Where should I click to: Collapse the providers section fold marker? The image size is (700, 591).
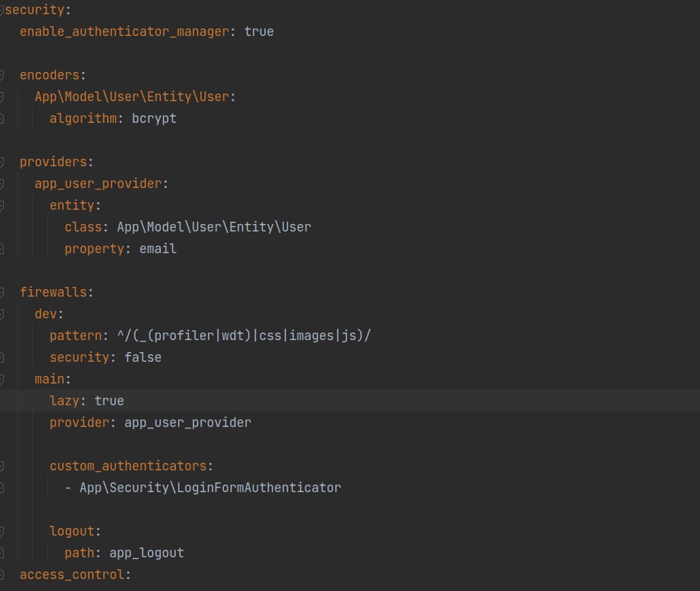click(1, 162)
